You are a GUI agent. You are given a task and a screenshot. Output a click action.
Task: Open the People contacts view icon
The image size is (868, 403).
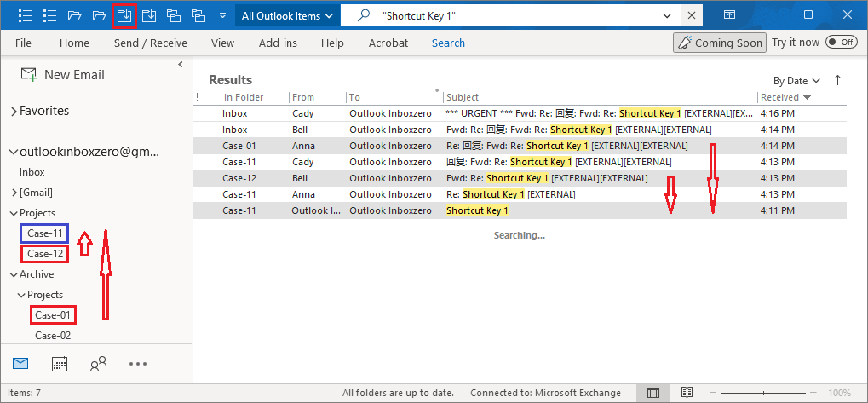98,364
